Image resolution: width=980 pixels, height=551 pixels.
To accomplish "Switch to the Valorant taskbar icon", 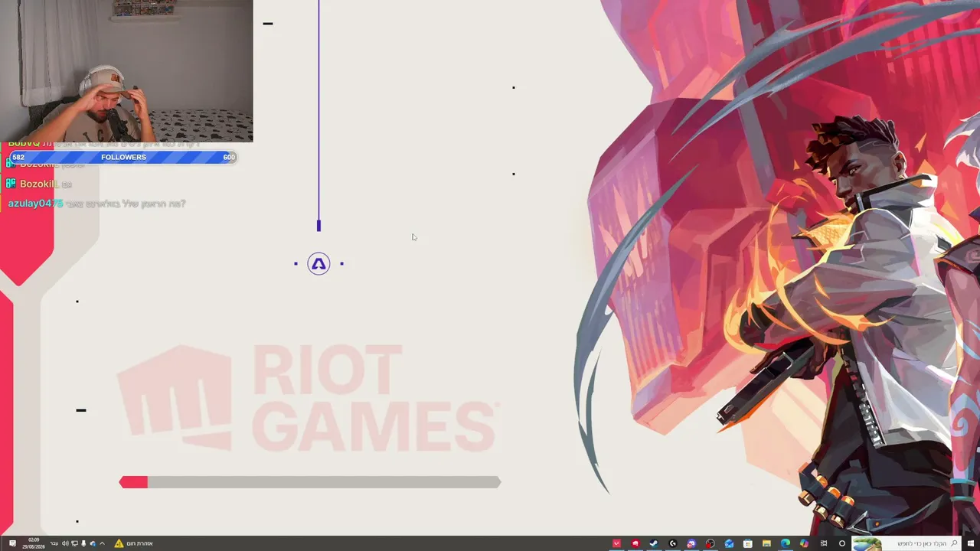I will (616, 543).
